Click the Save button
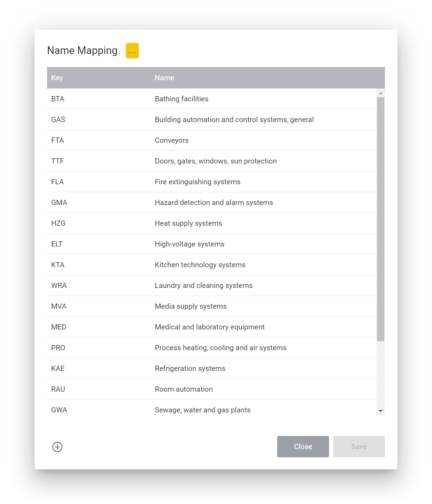Screen dimensions: 432x504 click(x=359, y=447)
